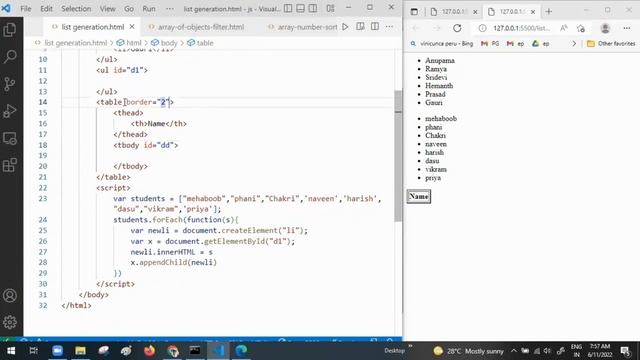The width and height of the screenshot is (640, 360).
Task: Open Remote Explorer view
Action: click(x=10, y=138)
